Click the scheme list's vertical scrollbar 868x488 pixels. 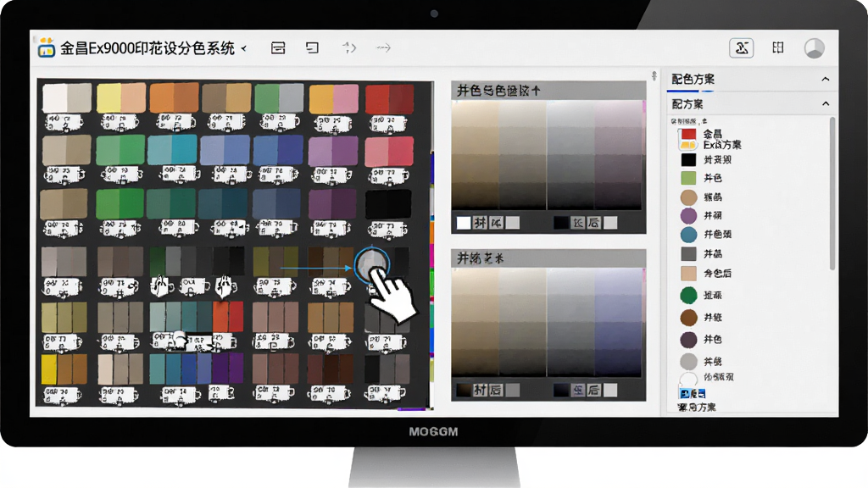[x=832, y=194]
